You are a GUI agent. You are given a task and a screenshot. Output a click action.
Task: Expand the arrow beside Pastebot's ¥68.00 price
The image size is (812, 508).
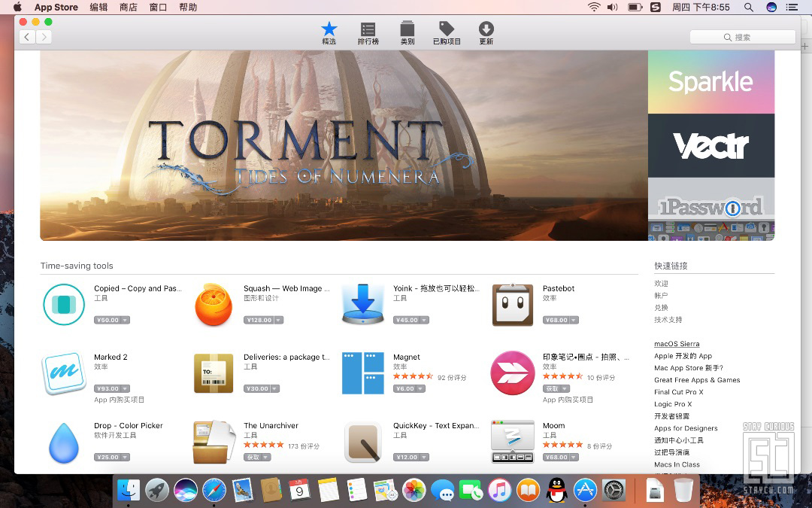point(574,321)
